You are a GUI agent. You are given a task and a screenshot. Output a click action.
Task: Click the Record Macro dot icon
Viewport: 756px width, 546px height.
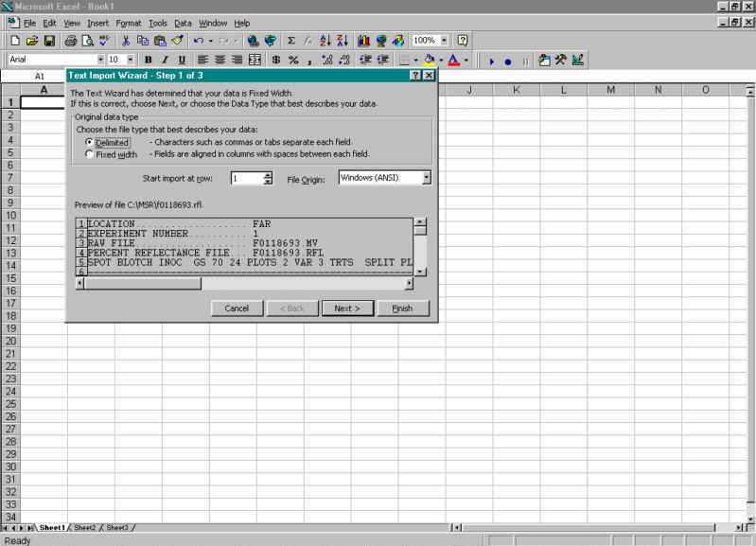coord(508,62)
